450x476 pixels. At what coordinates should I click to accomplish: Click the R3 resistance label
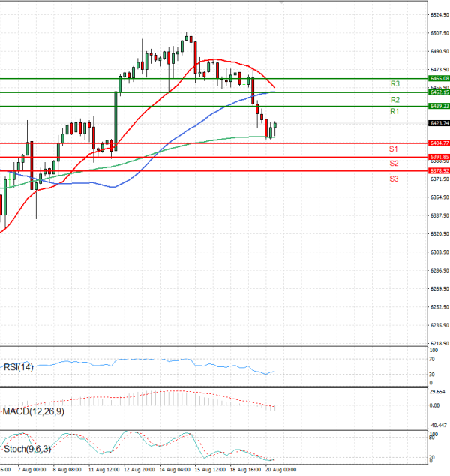[x=394, y=84]
